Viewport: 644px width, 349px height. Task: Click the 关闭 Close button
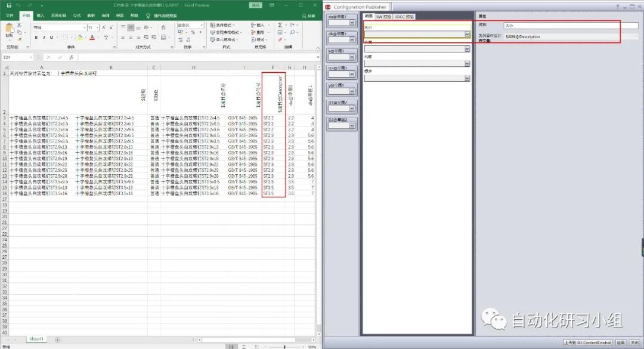point(635,342)
